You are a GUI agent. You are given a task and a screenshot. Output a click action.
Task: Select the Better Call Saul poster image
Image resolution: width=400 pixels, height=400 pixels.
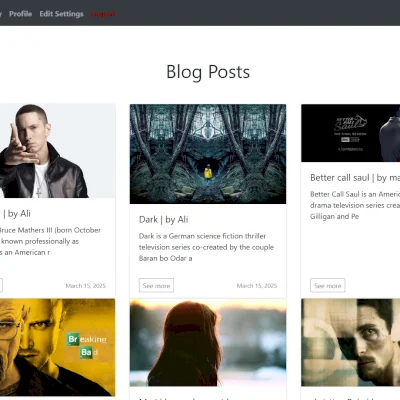click(351, 133)
